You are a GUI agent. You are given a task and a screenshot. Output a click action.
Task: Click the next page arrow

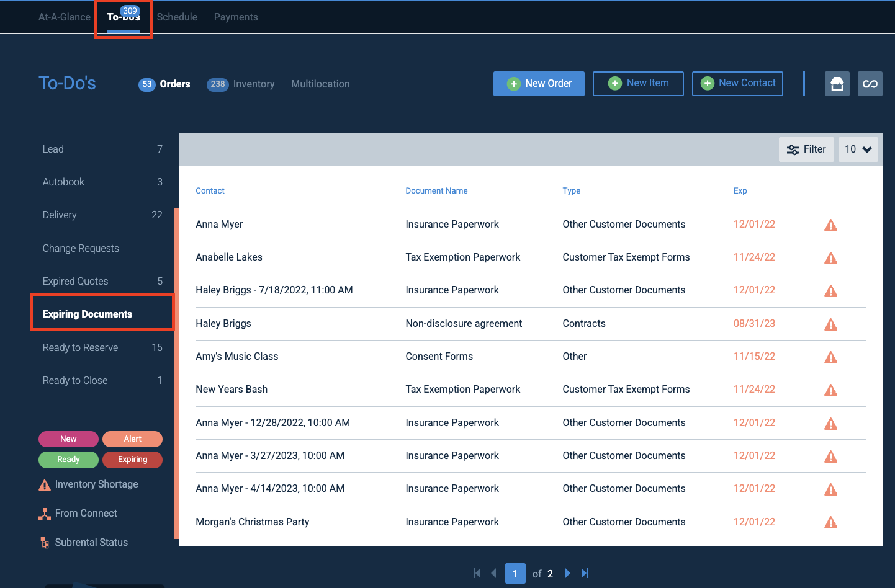[x=567, y=573]
